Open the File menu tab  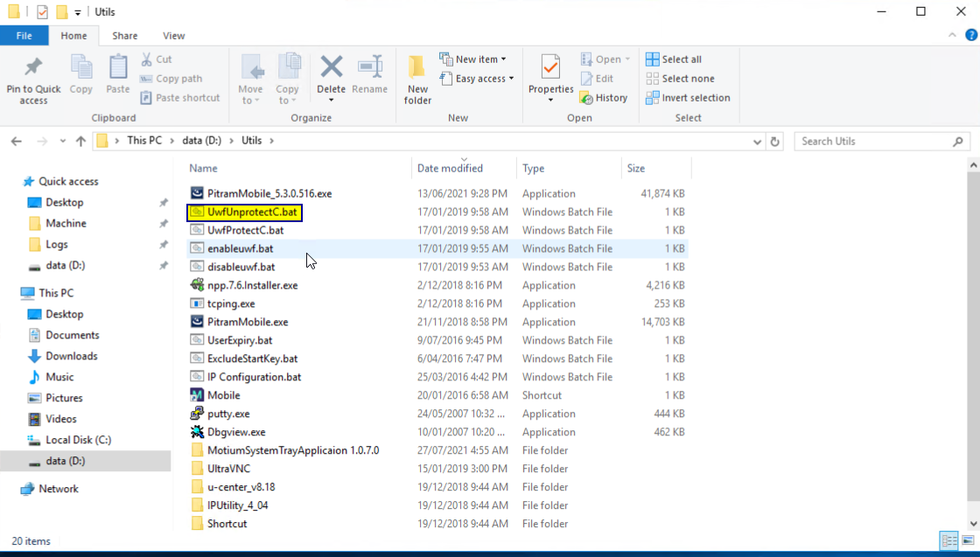click(x=24, y=36)
